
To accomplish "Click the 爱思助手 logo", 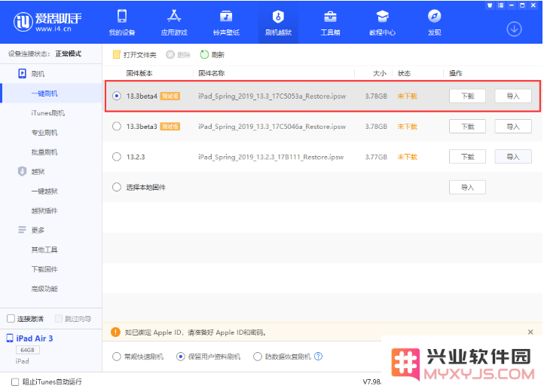I will click(47, 22).
